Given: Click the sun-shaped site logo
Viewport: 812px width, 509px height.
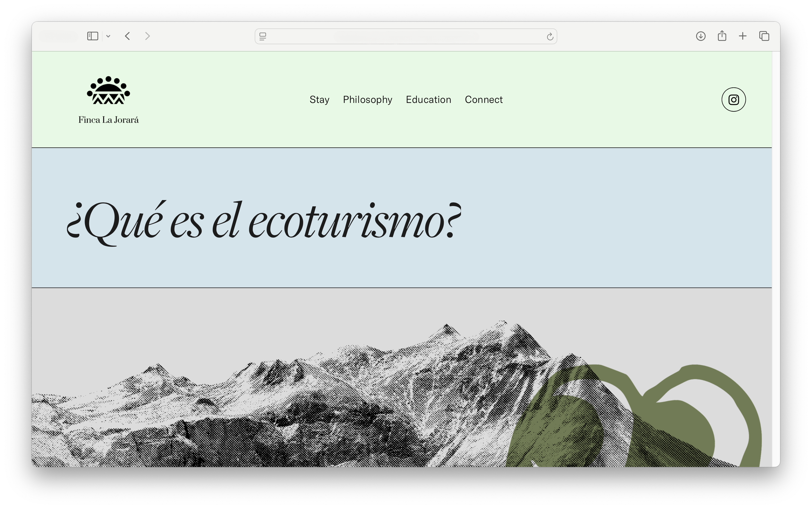Looking at the screenshot, I should pyautogui.click(x=108, y=90).
